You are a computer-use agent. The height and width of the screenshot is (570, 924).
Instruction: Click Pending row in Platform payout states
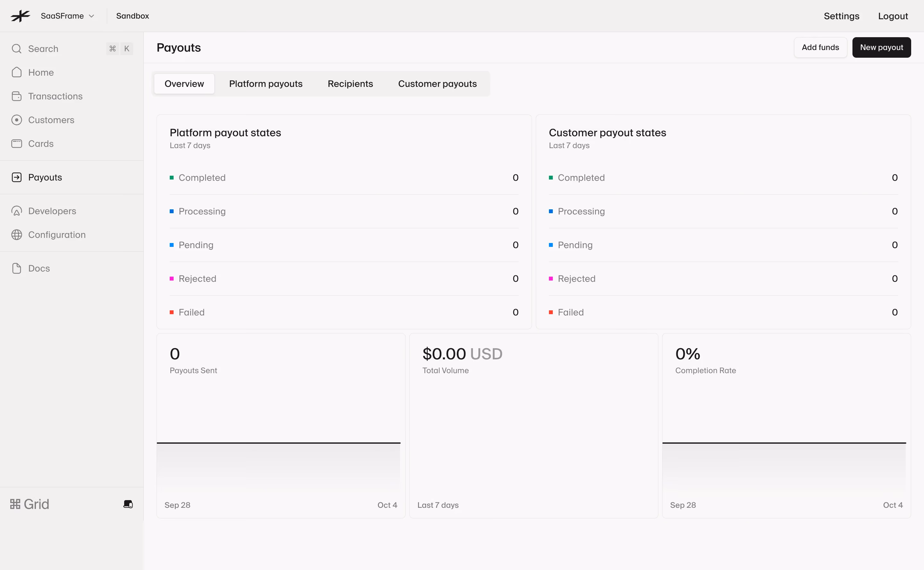click(344, 245)
